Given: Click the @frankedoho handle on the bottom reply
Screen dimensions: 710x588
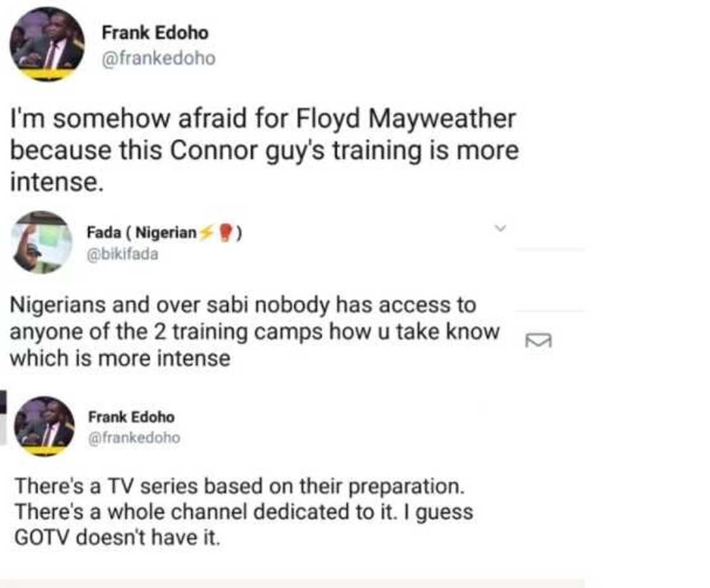Looking at the screenshot, I should click(x=134, y=437).
